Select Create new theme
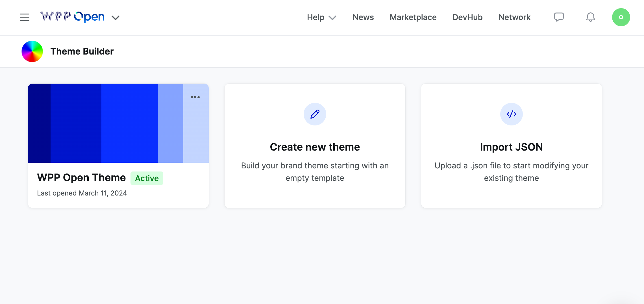 (x=315, y=147)
